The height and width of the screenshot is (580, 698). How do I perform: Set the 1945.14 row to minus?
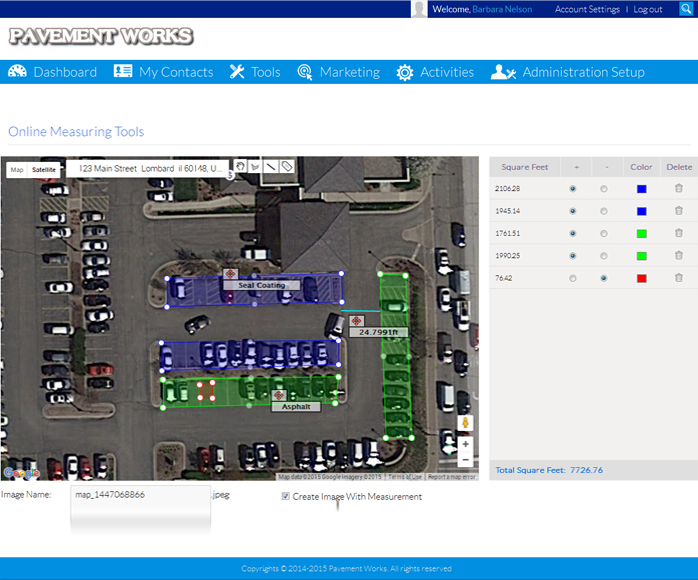[604, 211]
